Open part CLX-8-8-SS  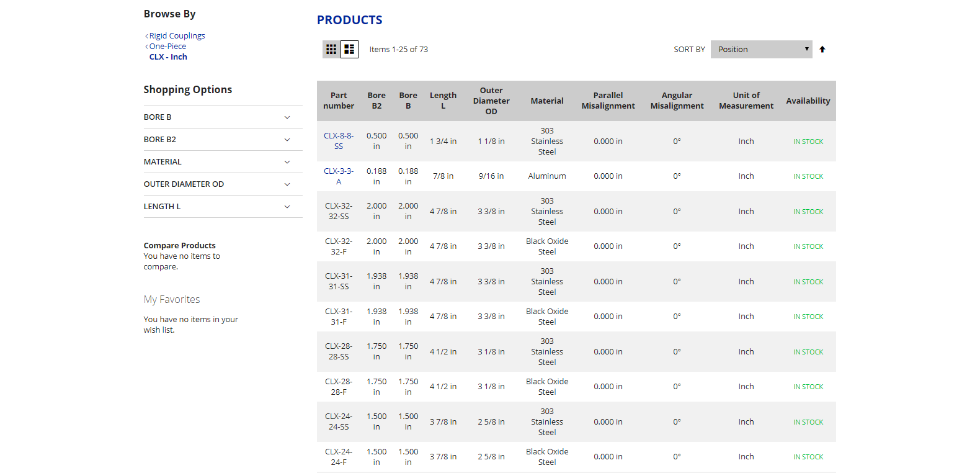(x=339, y=141)
